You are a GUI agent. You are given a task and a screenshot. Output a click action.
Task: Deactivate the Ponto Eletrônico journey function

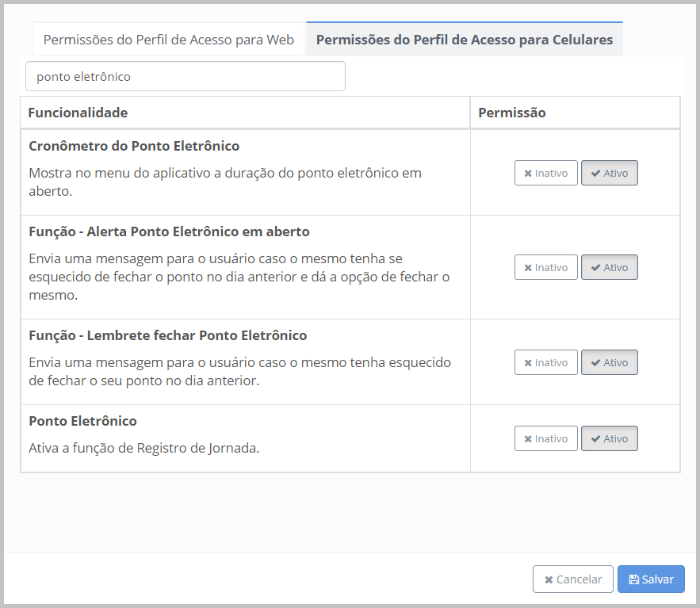546,438
